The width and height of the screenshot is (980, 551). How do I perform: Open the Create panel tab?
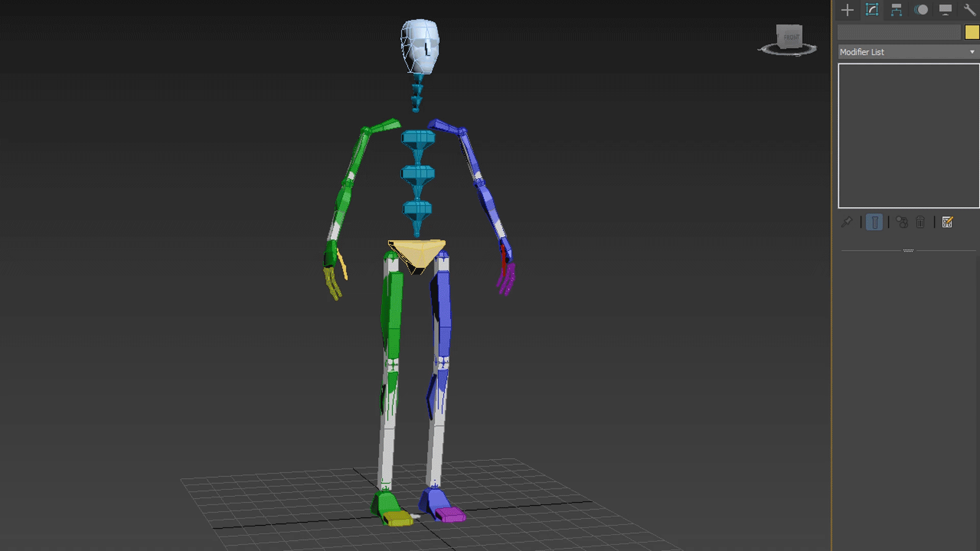(x=847, y=10)
